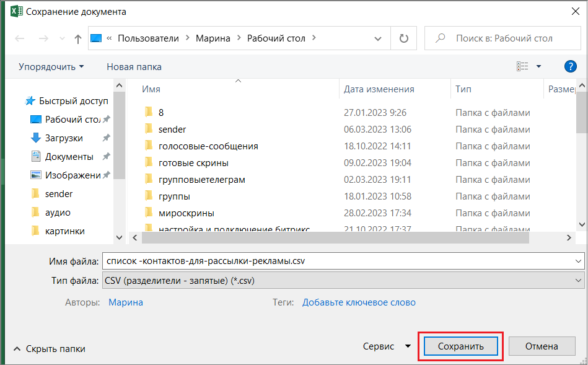This screenshot has width=588, height=365.
Task: Change the view layout icon
Action: pos(522,66)
